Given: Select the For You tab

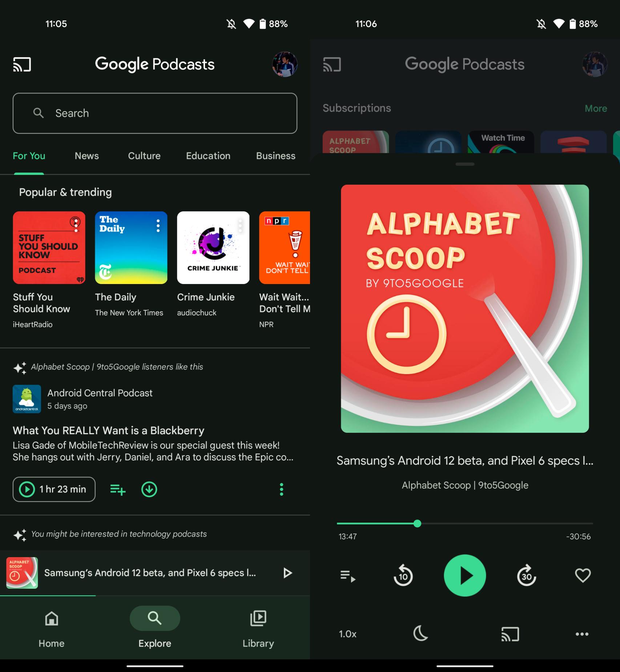Looking at the screenshot, I should point(29,156).
